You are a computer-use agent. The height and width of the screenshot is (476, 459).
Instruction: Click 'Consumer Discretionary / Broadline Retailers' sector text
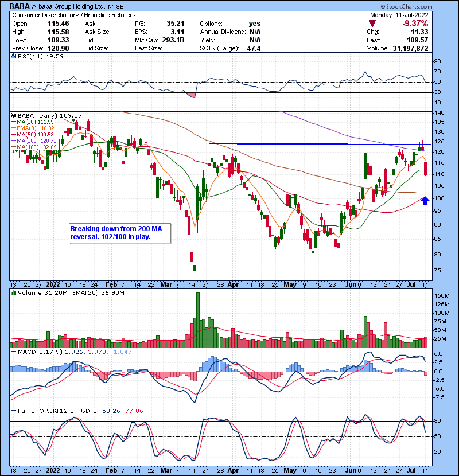click(x=74, y=15)
